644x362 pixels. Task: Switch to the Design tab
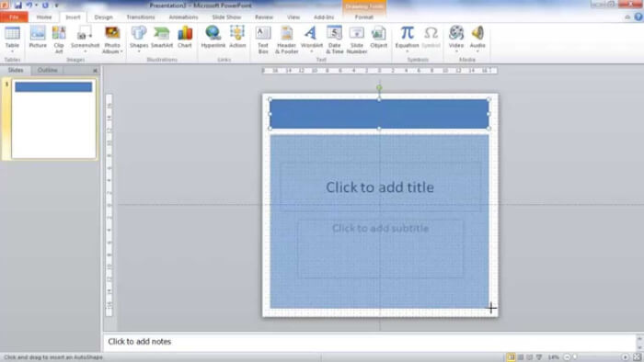click(x=103, y=17)
